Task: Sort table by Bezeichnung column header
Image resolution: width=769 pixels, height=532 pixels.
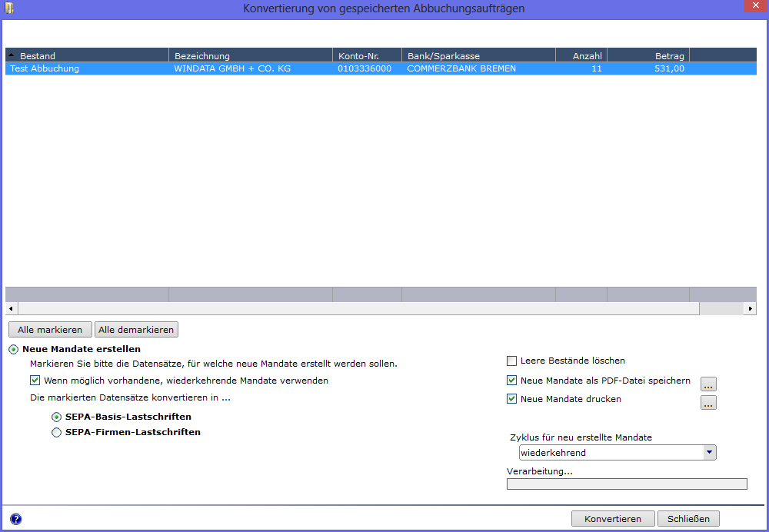Action: coord(251,55)
